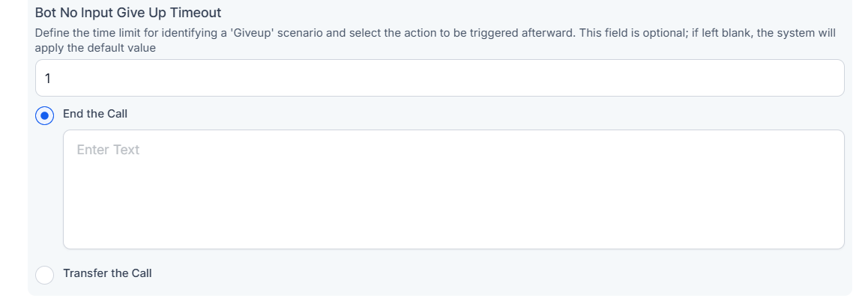Click the center of the large text area

(x=453, y=189)
